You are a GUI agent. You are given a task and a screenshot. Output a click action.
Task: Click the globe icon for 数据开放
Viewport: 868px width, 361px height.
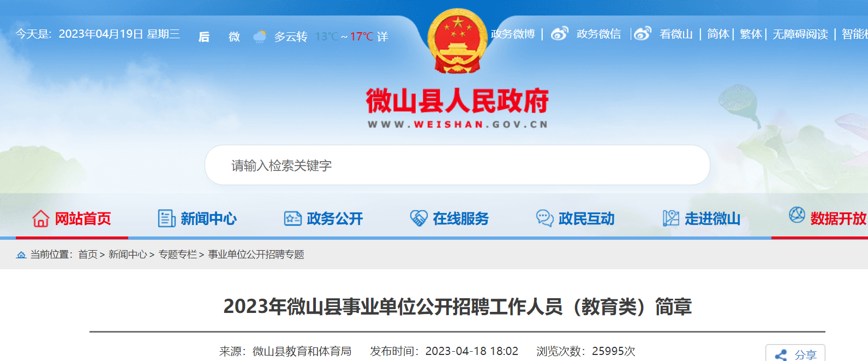pos(797,215)
